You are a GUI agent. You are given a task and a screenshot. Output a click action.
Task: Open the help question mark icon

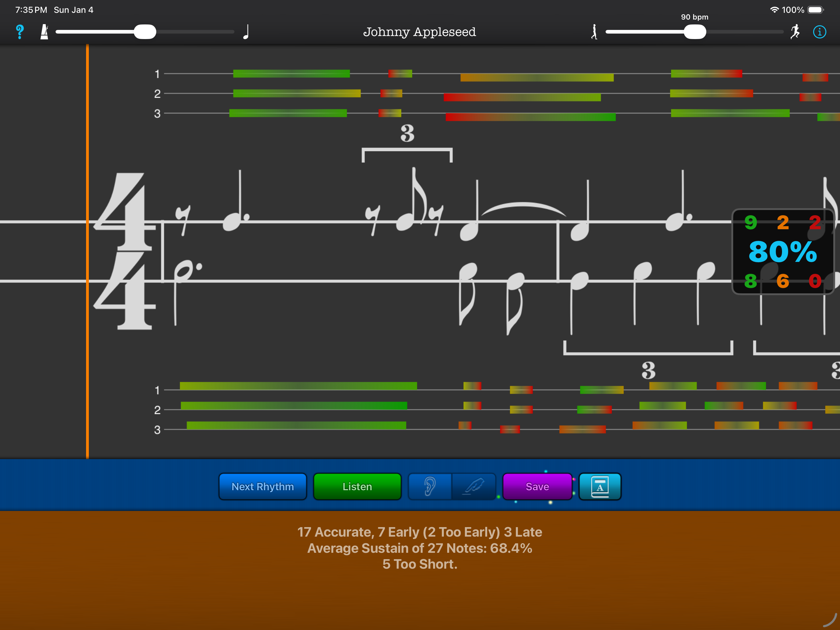(20, 32)
